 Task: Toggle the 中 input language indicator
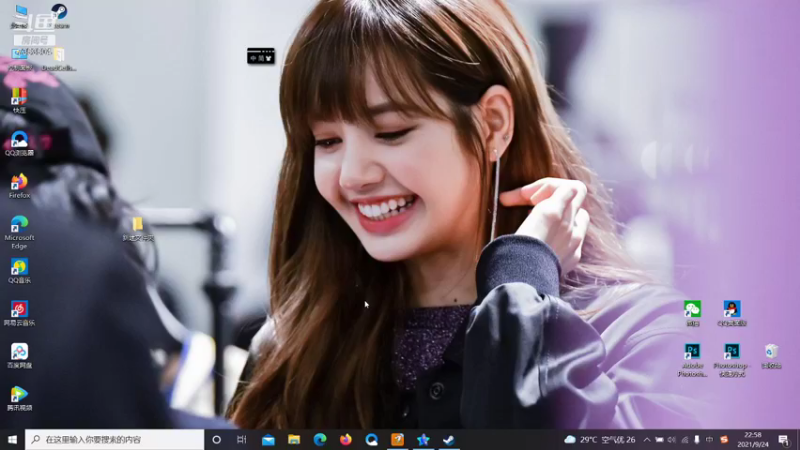coord(709,439)
